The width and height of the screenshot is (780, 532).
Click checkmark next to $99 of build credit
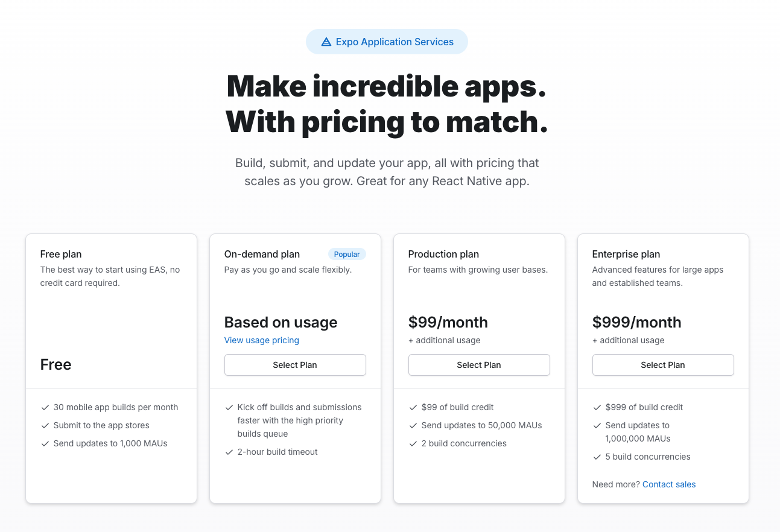point(413,407)
